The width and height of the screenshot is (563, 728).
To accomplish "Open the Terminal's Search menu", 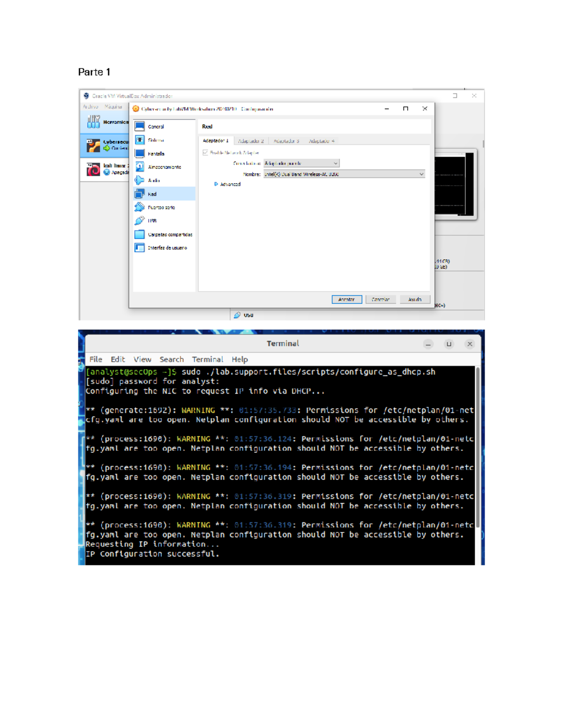I will [172, 359].
